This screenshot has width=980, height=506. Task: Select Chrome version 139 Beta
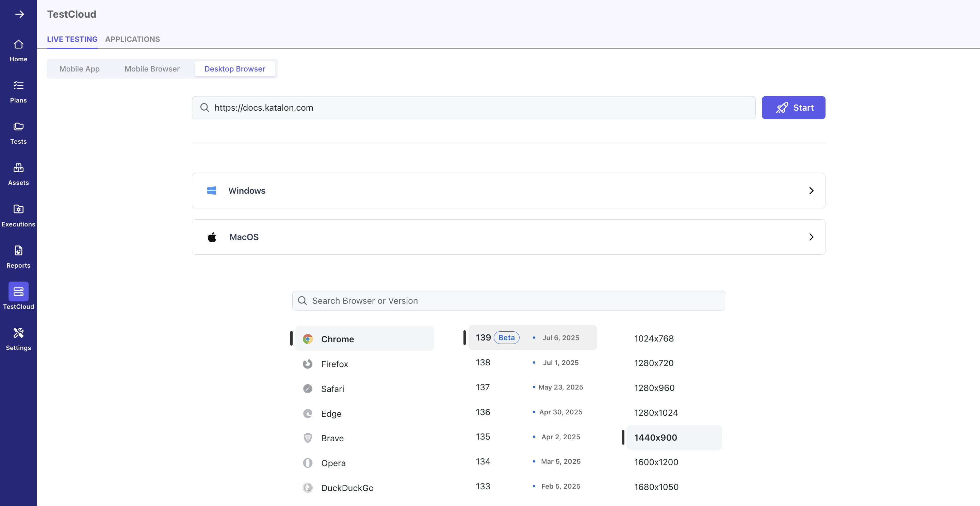pyautogui.click(x=532, y=337)
